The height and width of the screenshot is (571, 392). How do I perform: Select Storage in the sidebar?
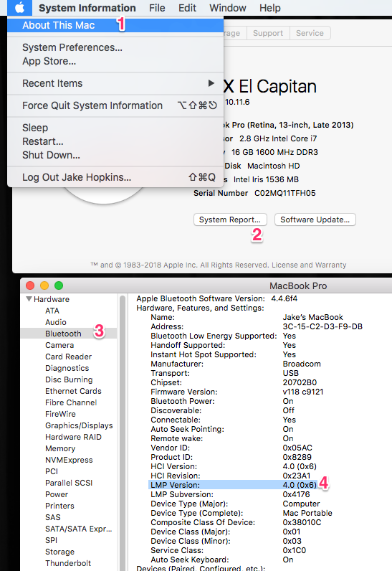pyautogui.click(x=59, y=552)
